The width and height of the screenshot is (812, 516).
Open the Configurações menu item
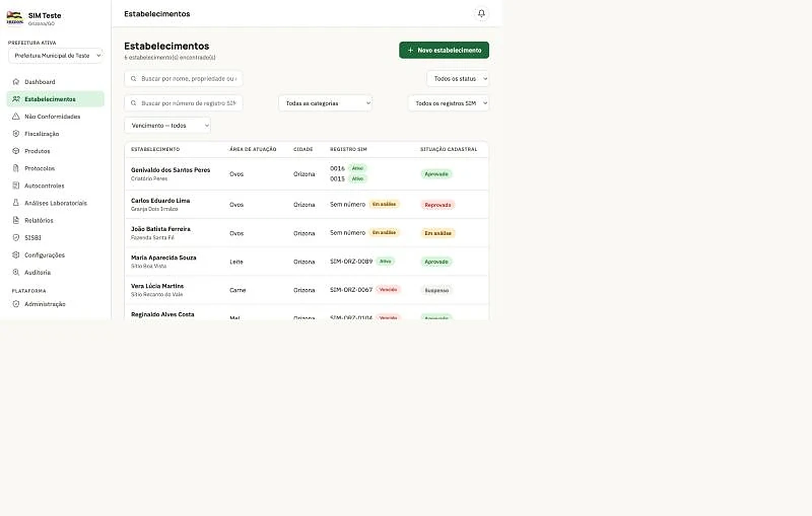(55, 255)
